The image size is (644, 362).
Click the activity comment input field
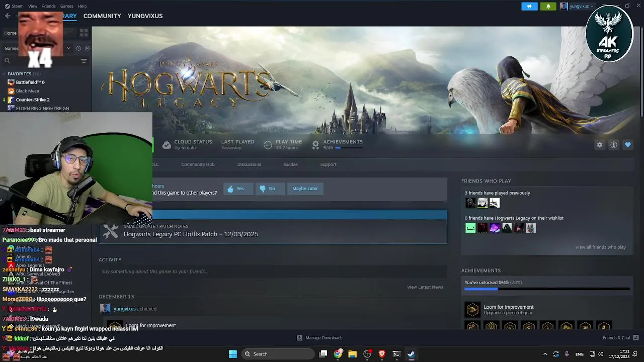(x=273, y=271)
